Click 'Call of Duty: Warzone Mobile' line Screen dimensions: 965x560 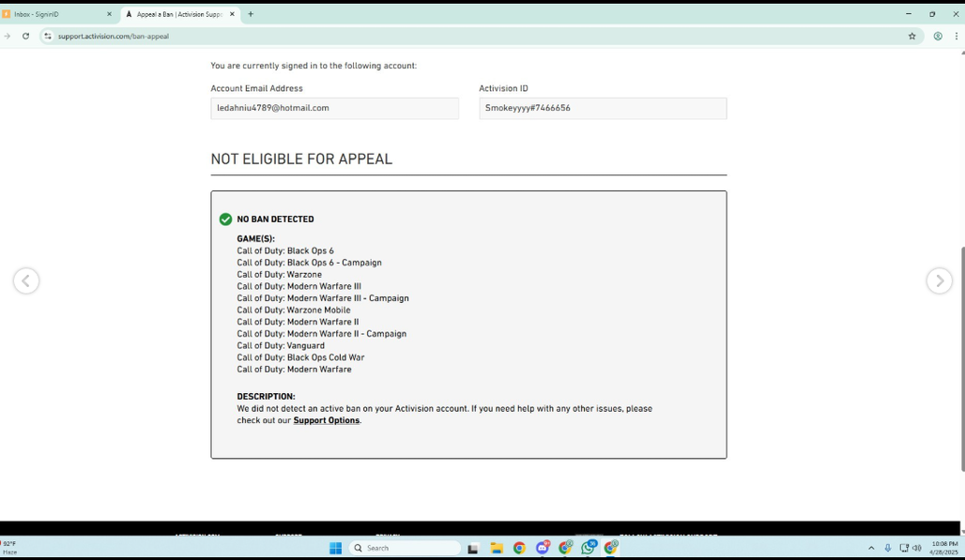[x=294, y=310]
